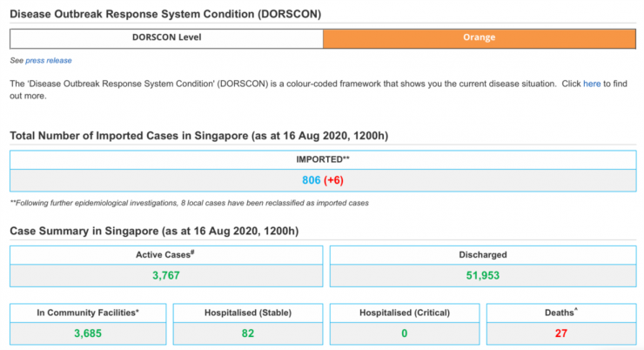Screen dimensions: 644x350
Task: Click the reclassified imported cases footnote
Action: [x=189, y=203]
